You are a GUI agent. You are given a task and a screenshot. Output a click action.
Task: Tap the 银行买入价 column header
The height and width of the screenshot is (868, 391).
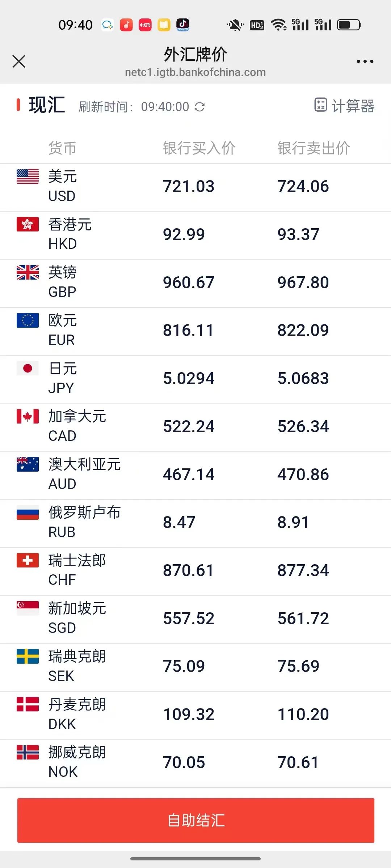coord(199,148)
